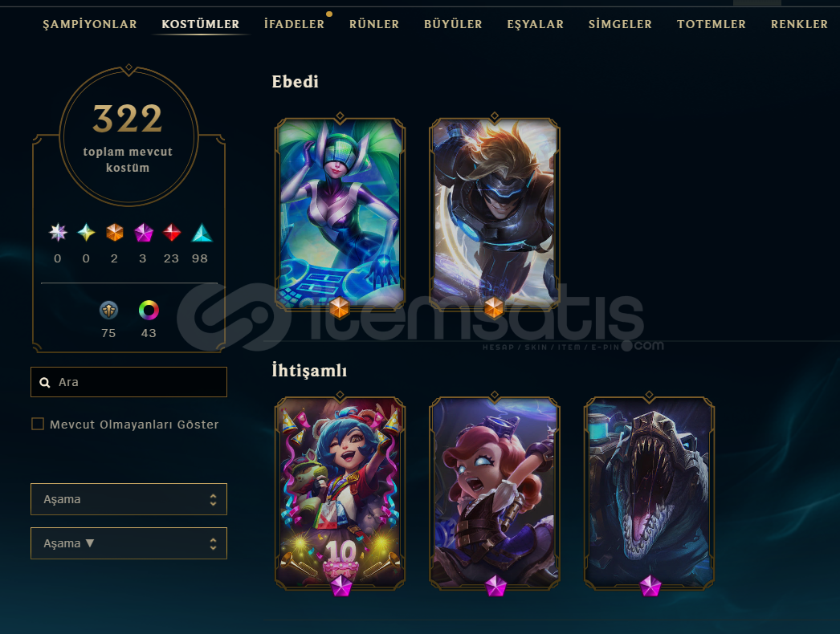
Task: Enable Mevcut Olmayanları Göster checkbox
Action: click(38, 424)
